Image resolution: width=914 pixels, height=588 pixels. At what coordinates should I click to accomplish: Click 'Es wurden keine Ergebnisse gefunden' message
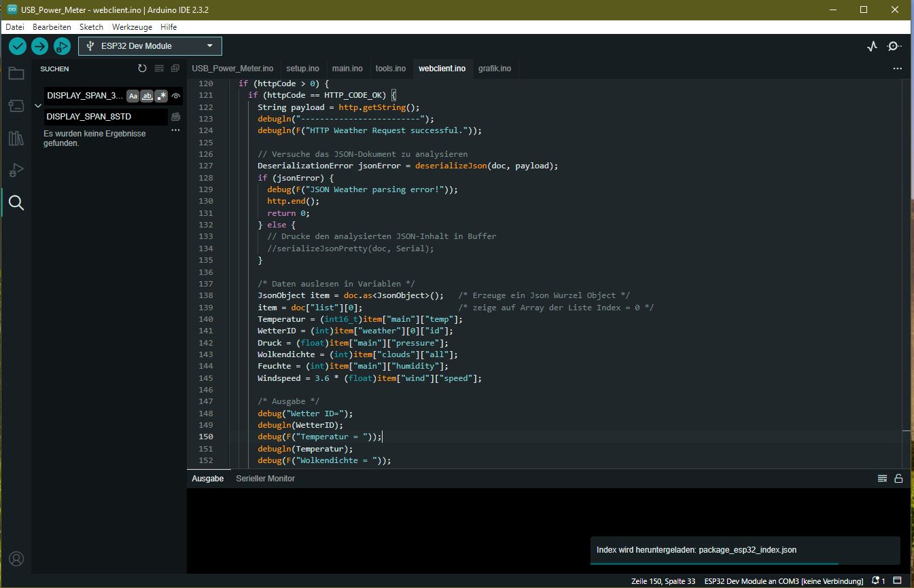(x=94, y=139)
